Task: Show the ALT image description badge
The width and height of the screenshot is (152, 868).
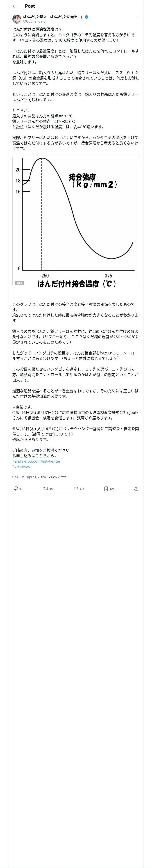Action: (20, 283)
